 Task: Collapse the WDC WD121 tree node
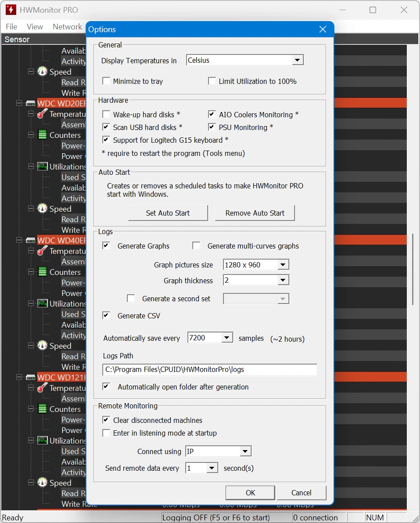(x=19, y=378)
